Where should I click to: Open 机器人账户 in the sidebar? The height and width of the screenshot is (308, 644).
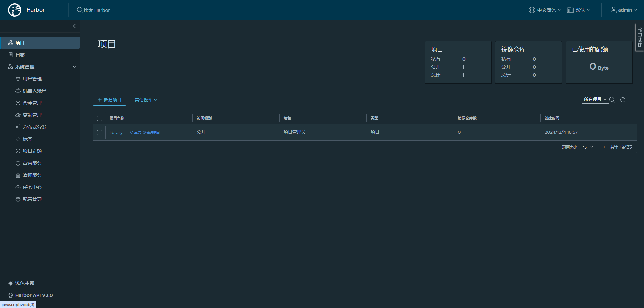click(x=34, y=91)
